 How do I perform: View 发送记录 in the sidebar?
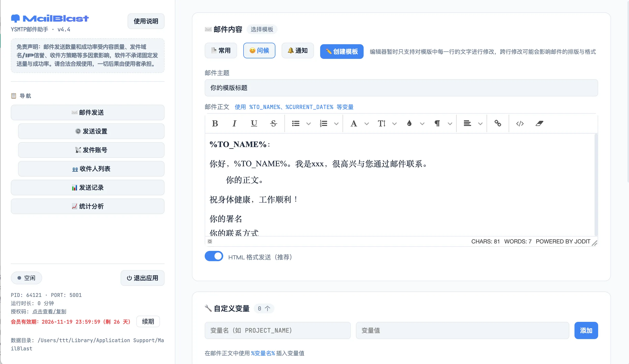click(x=88, y=188)
